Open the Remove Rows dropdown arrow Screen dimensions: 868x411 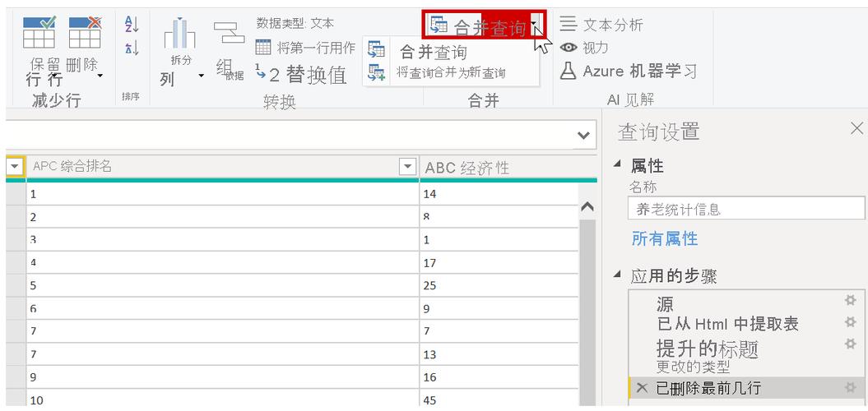pyautogui.click(x=100, y=75)
